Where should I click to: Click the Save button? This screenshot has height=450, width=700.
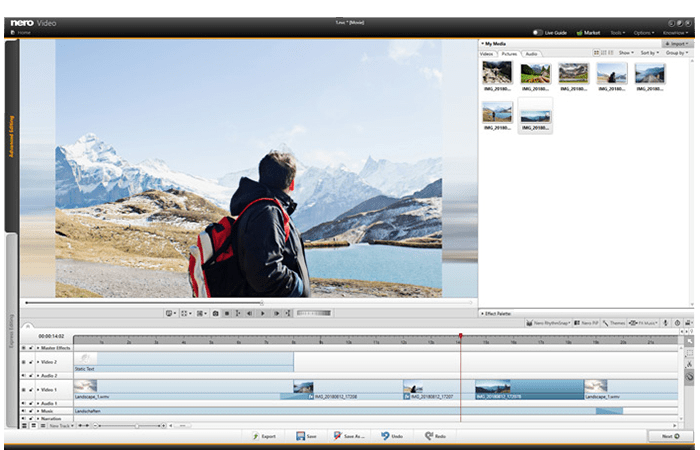306,436
